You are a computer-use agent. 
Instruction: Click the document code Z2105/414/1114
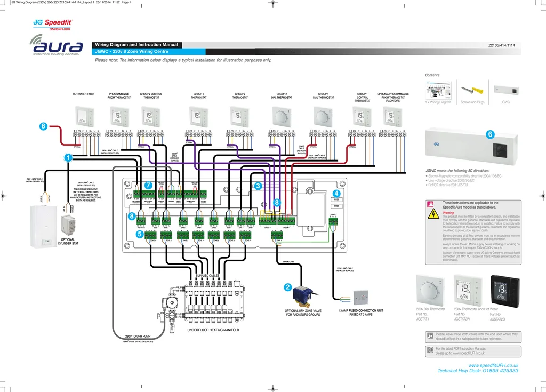[501, 45]
